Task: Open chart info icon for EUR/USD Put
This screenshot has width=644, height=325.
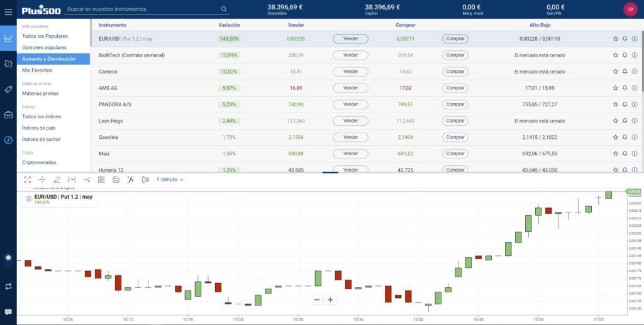Action: 29,199
